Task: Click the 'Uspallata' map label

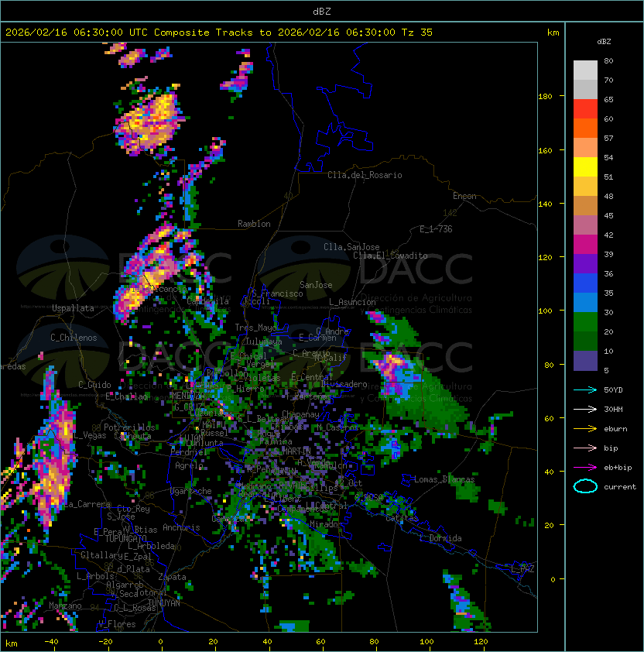Action: pyautogui.click(x=73, y=308)
